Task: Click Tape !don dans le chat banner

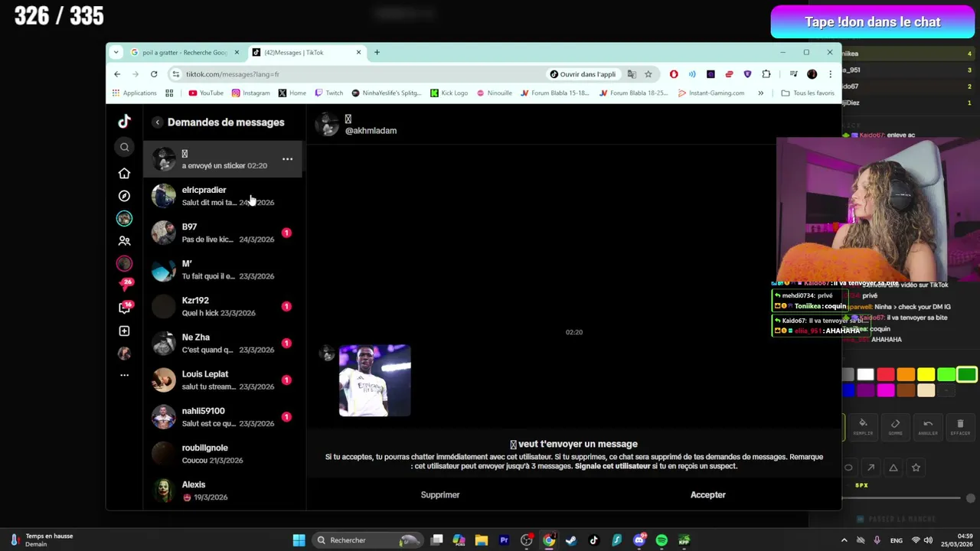Action: point(873,22)
